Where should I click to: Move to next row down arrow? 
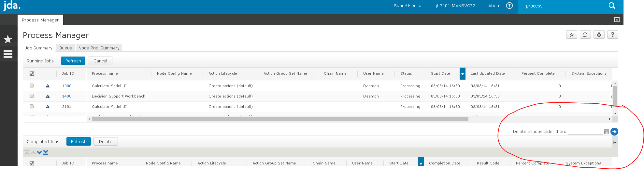click(x=39, y=152)
